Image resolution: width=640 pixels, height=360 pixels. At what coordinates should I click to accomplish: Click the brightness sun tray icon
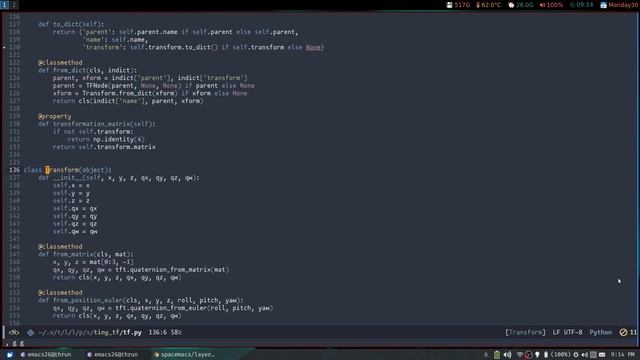point(576,355)
